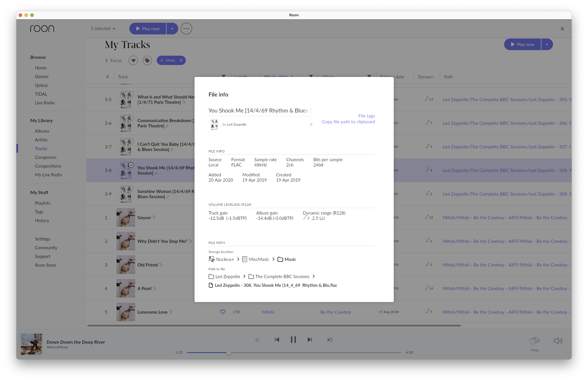Click right-side Play now button
Image resolution: width=588 pixels, height=381 pixels.
(522, 44)
